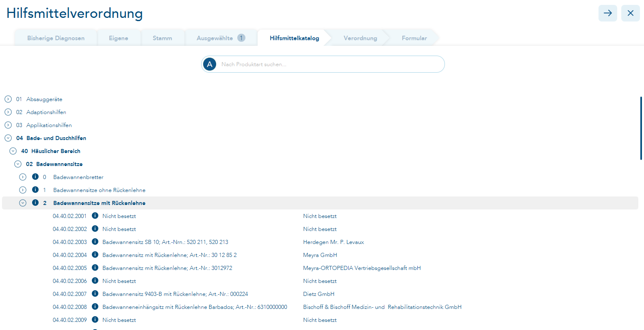644x330 pixels.
Task: Expand the Badewannenbretter subgroup
Action: (x=23, y=177)
